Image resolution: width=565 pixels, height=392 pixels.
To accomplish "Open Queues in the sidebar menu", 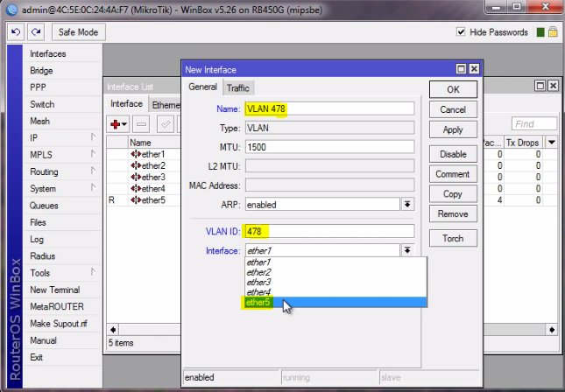I will [63, 206].
